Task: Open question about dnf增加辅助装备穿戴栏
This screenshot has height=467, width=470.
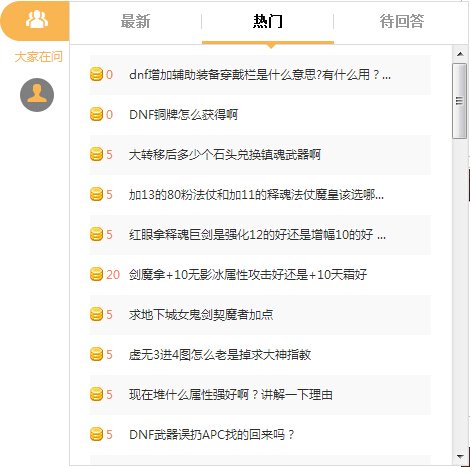Action: [260, 75]
